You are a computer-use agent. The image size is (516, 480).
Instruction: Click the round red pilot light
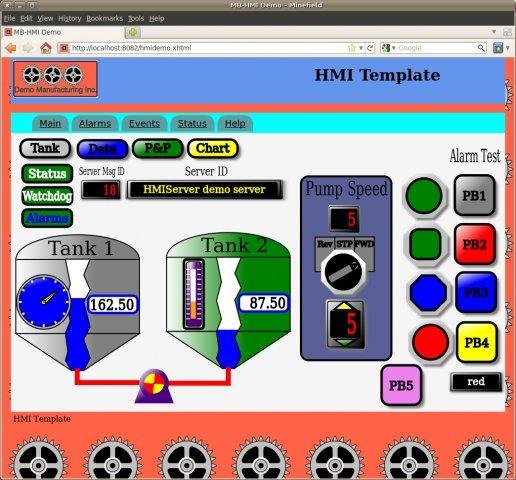pos(430,341)
